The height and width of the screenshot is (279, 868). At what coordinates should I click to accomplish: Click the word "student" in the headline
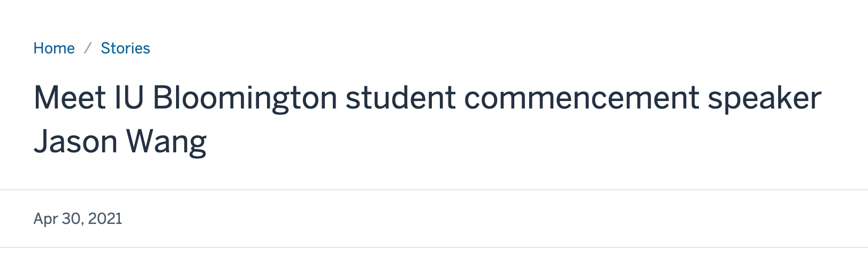tap(400, 98)
